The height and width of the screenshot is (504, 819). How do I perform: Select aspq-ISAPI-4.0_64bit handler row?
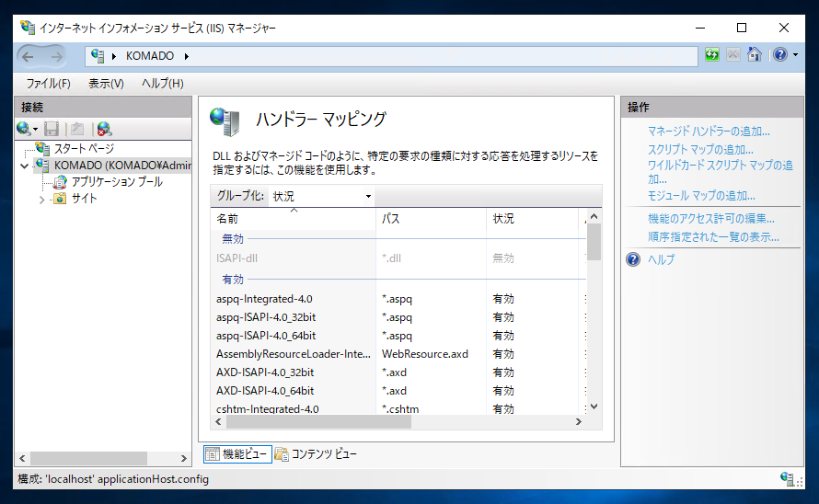[x=398, y=336]
